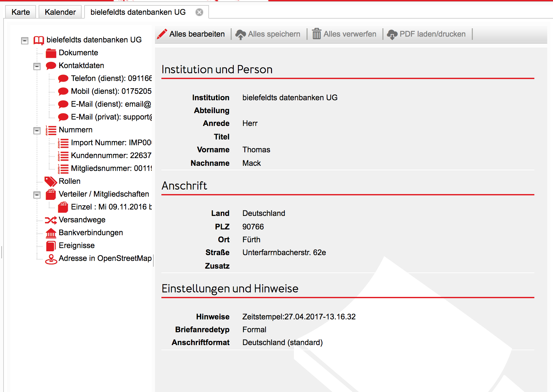Select the Kundennummer entry text

pos(111,156)
